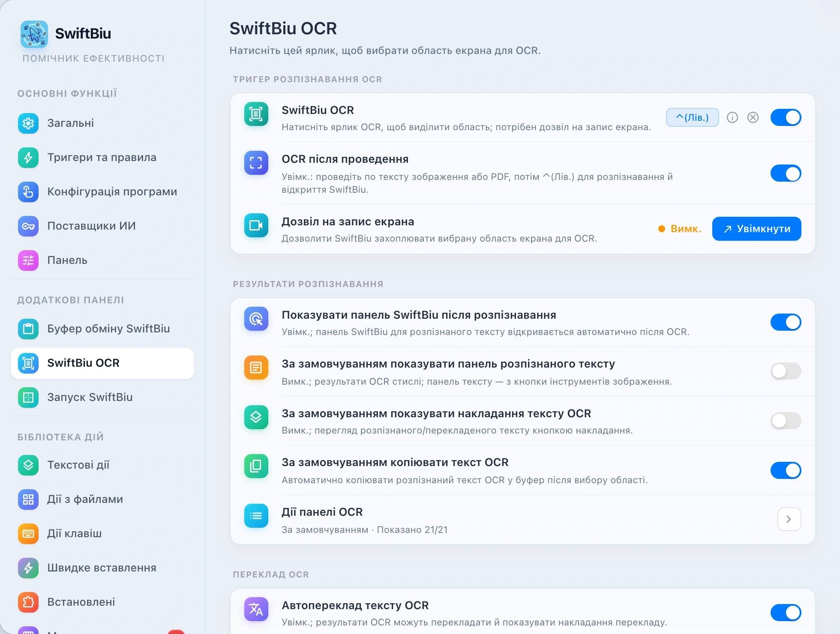Open Встановлені actions
Viewport: 840px width, 634px height.
pyautogui.click(x=102, y=602)
